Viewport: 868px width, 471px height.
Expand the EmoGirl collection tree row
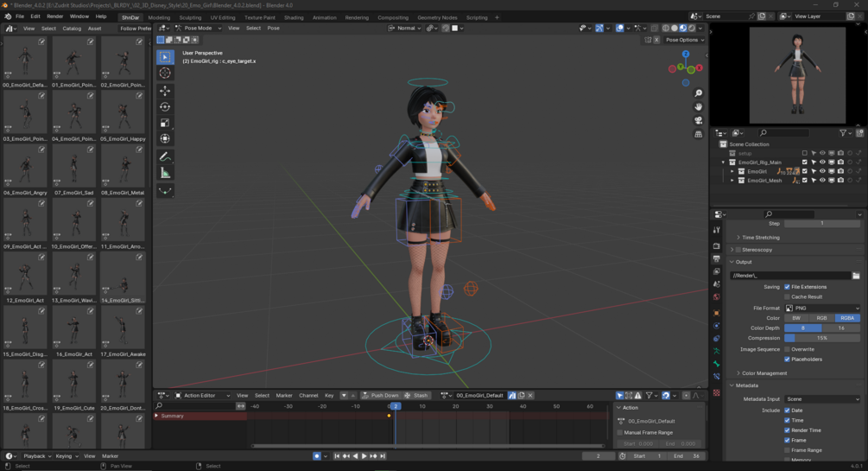pyautogui.click(x=732, y=172)
